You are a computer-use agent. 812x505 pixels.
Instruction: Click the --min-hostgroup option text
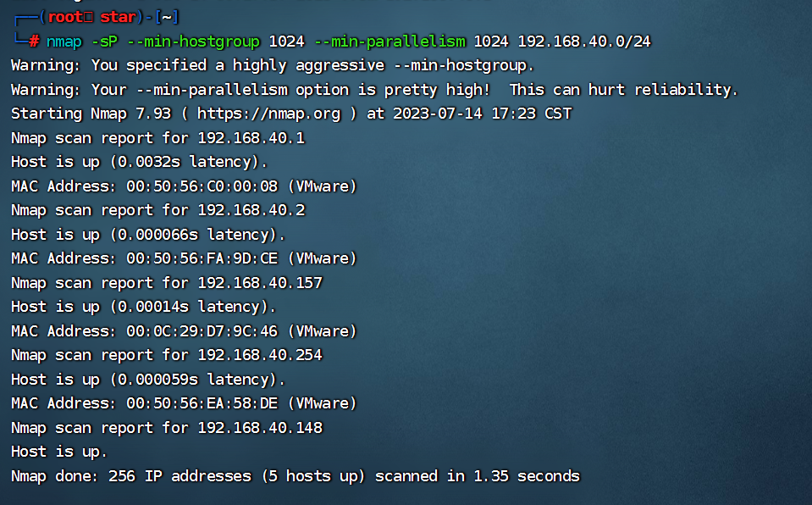(x=192, y=41)
